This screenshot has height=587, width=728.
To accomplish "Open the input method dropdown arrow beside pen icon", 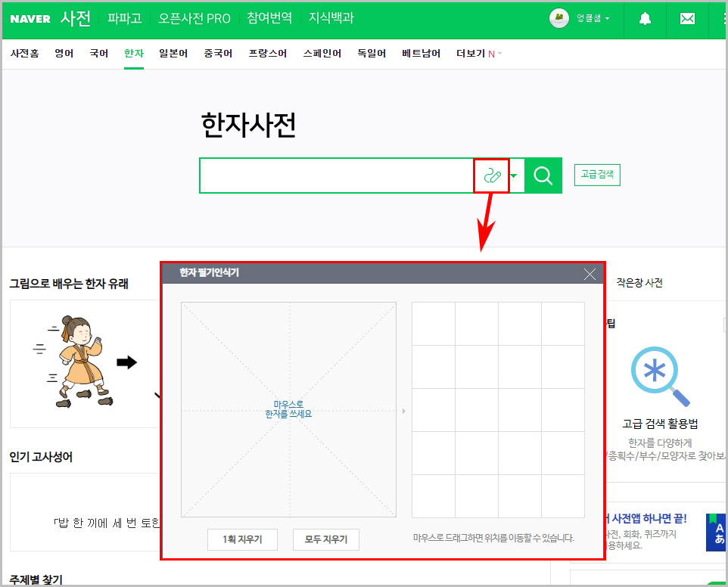I will (512, 175).
